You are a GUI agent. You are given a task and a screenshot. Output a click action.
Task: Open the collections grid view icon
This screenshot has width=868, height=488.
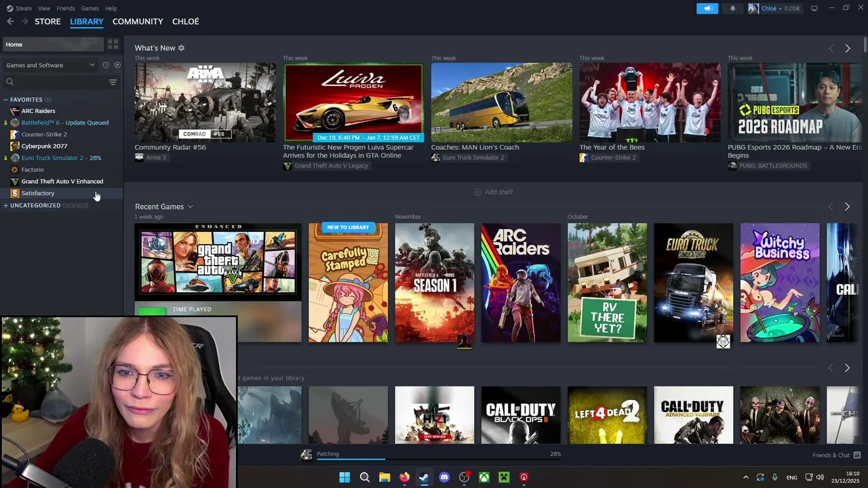(x=113, y=44)
